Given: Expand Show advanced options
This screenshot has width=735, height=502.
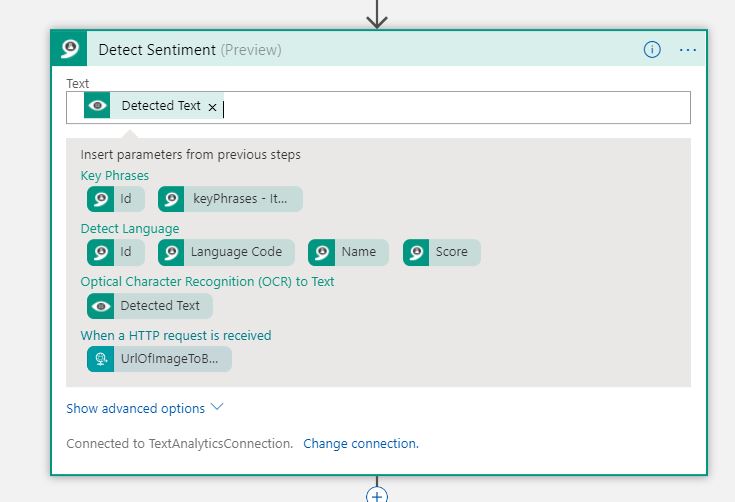Looking at the screenshot, I should pyautogui.click(x=135, y=408).
